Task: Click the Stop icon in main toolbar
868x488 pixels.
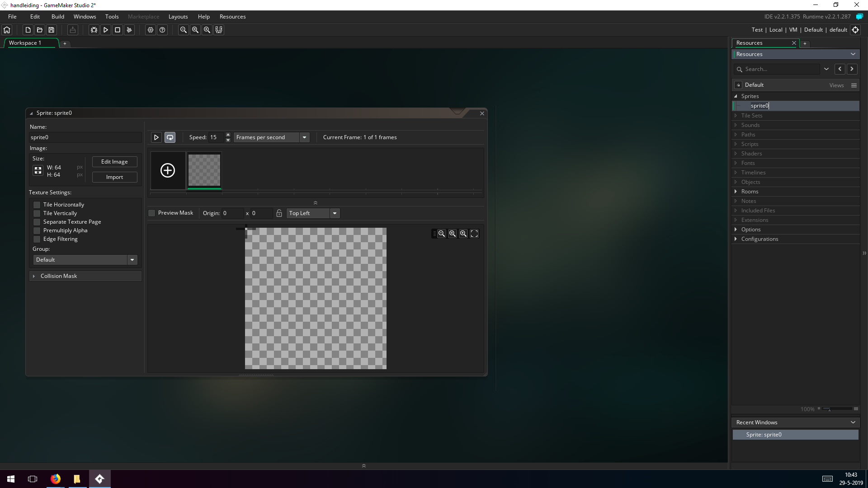Action: (x=118, y=30)
